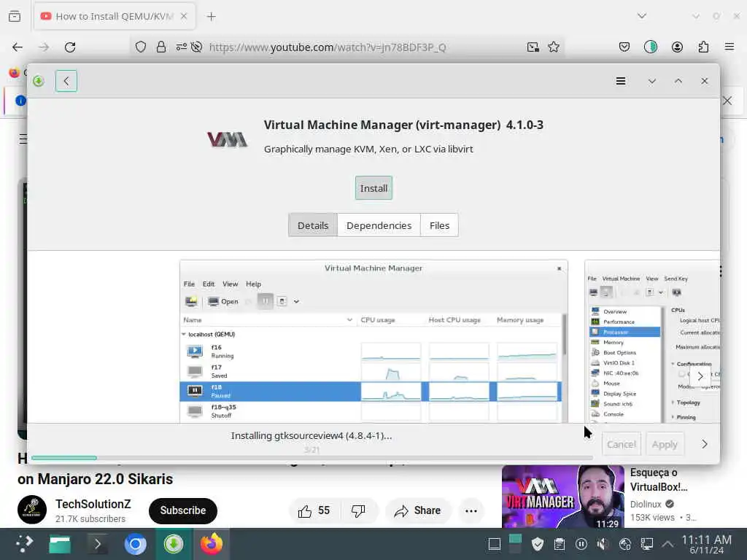Launch terminal from taskbar
The image size is (747, 560).
pyautogui.click(x=97, y=544)
